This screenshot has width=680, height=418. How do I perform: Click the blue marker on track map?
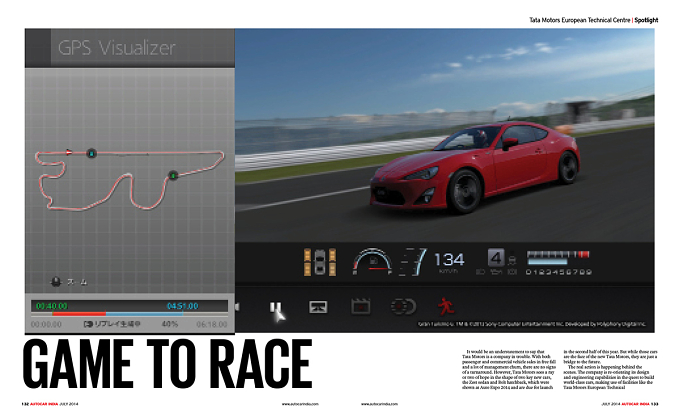point(91,153)
